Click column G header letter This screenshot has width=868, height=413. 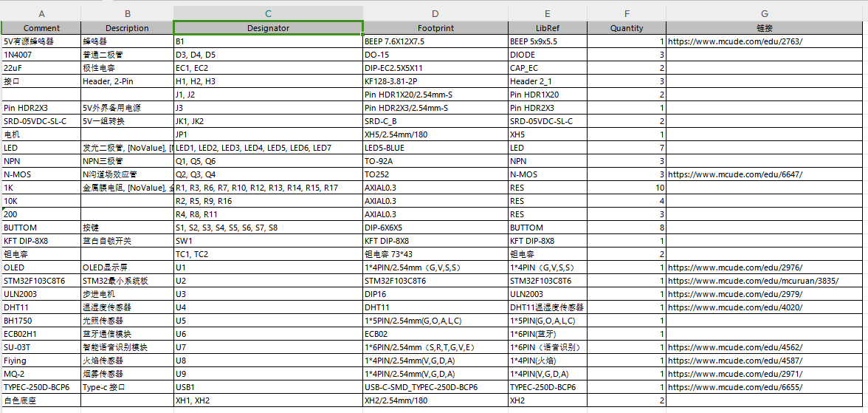(765, 13)
